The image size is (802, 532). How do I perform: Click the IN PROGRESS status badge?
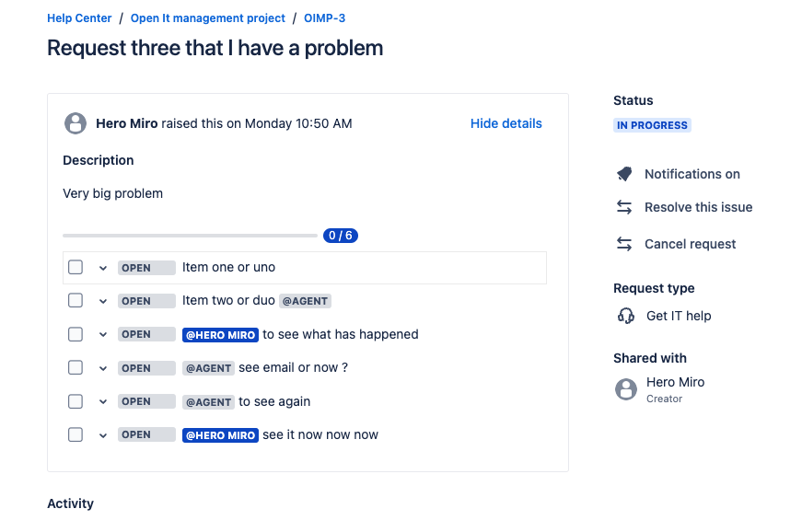[x=652, y=125]
